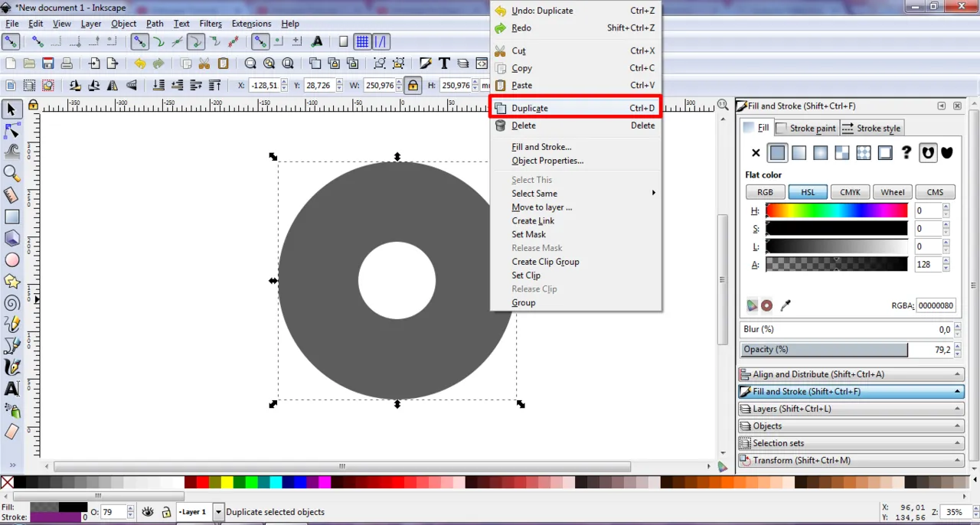Open the layer selector dropdown
The image size is (980, 525).
pos(218,512)
